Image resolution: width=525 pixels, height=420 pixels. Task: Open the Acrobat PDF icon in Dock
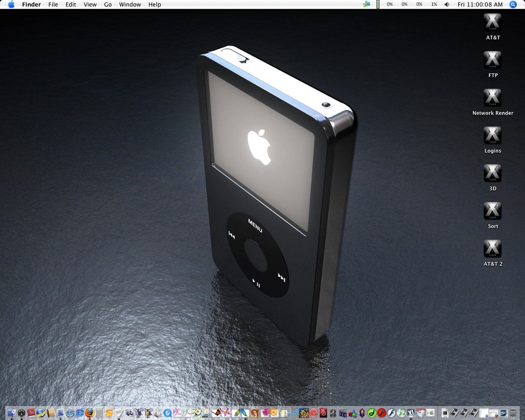tap(177, 413)
